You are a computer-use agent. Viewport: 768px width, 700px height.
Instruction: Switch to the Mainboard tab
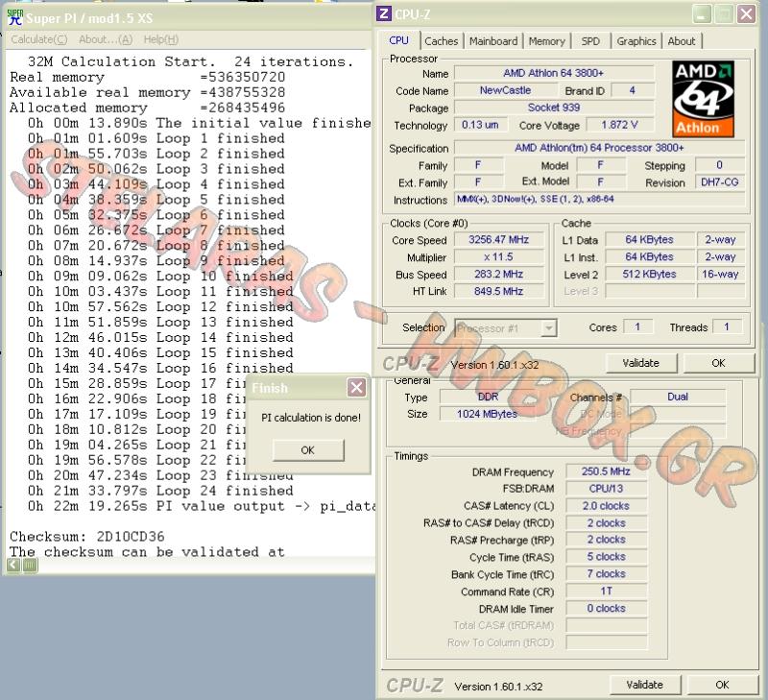click(493, 41)
